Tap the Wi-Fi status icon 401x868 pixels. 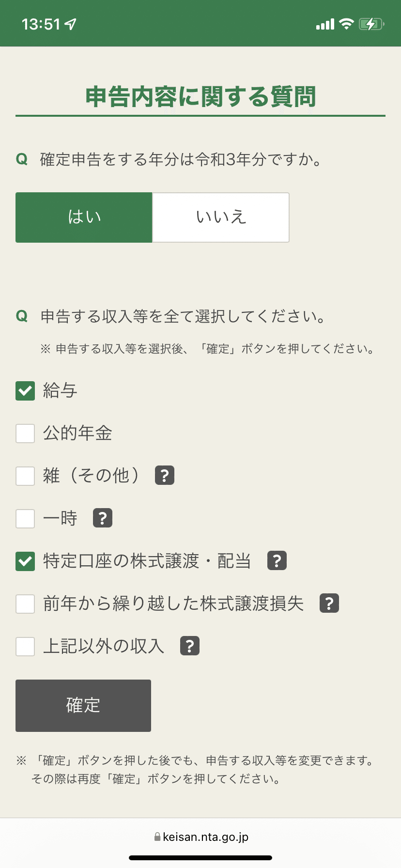[346, 24]
